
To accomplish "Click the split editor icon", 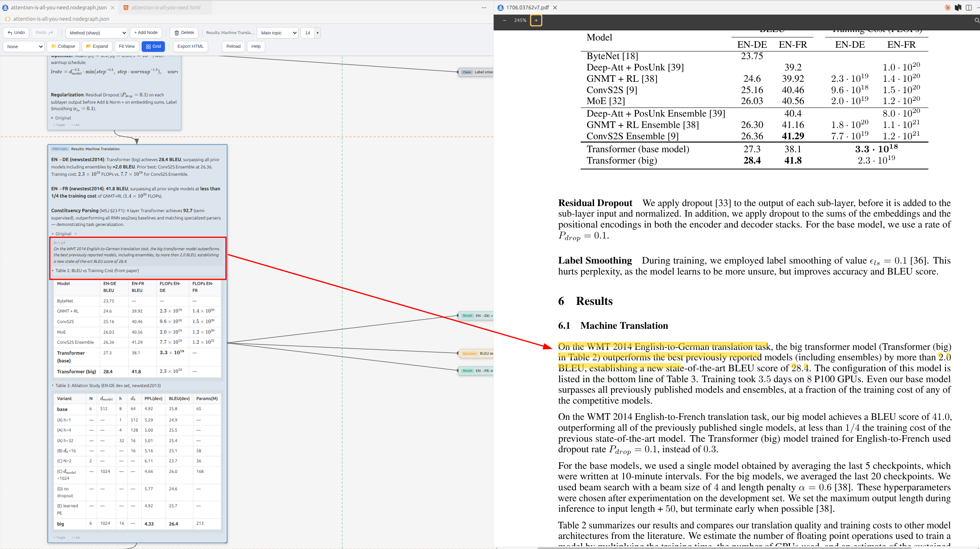I will tap(969, 8).
